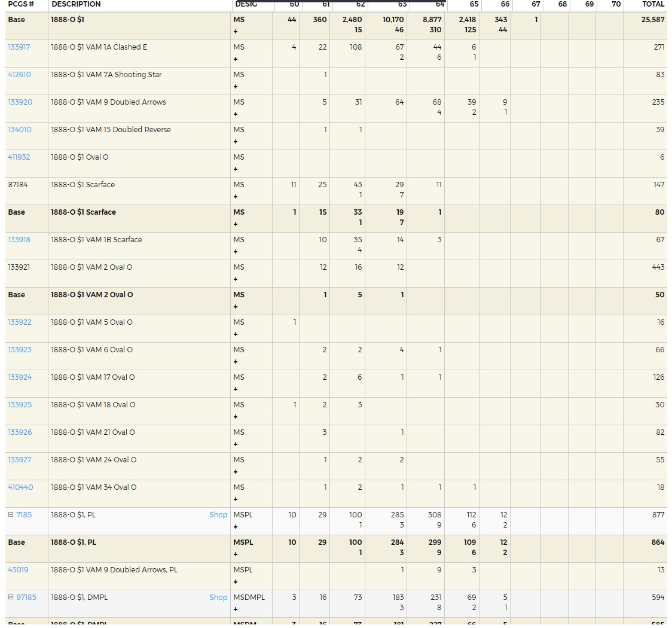Select description 1888-O $1 VAM 18 Oval O
This screenshot has width=672, height=628.
[93, 405]
